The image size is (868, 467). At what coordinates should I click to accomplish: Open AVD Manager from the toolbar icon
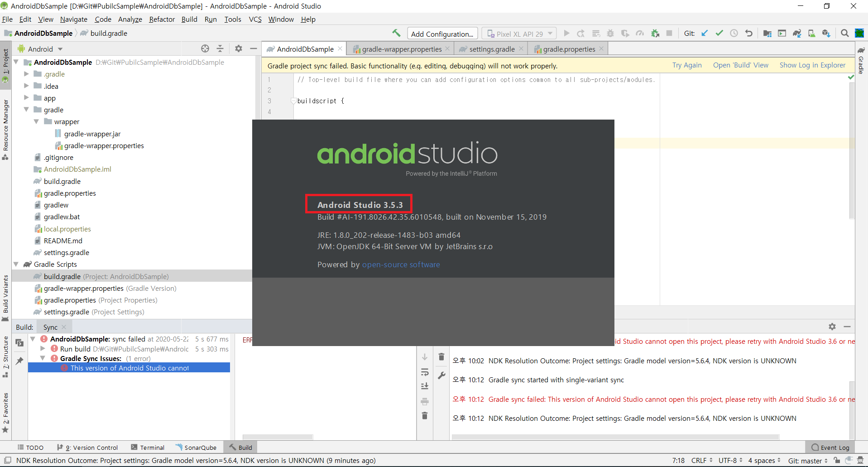pos(811,34)
